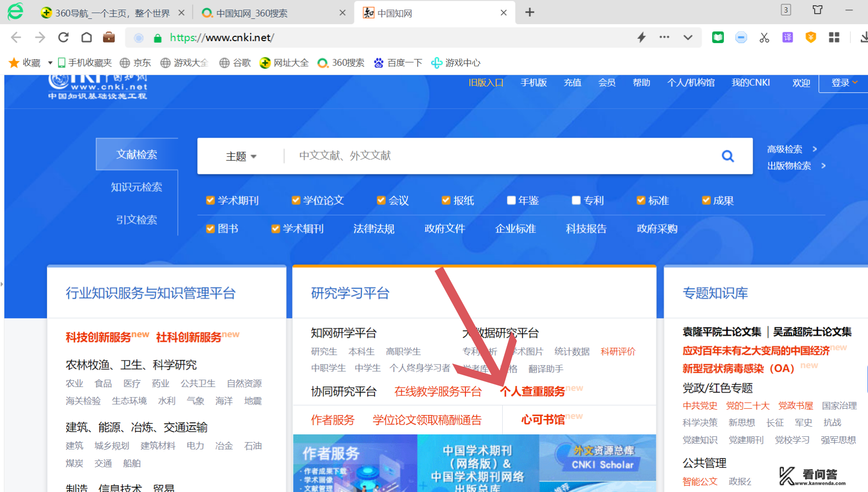
Task: Select 引文检索 tab
Action: coord(137,220)
